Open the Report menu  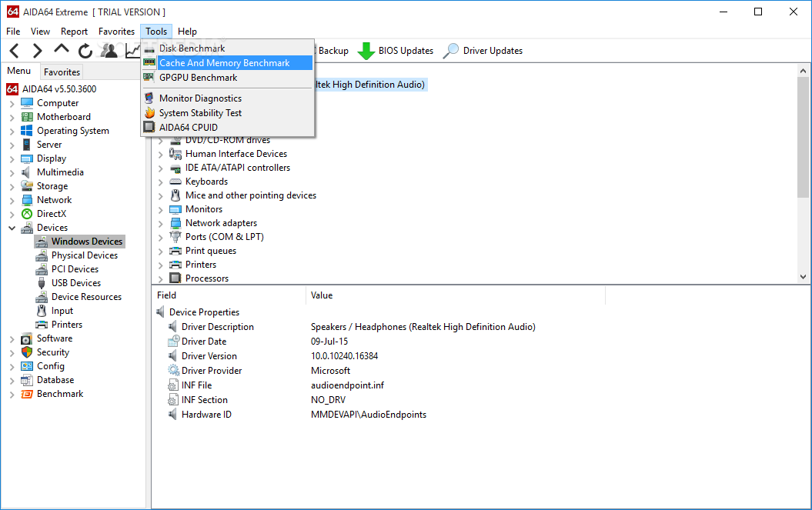click(x=74, y=32)
